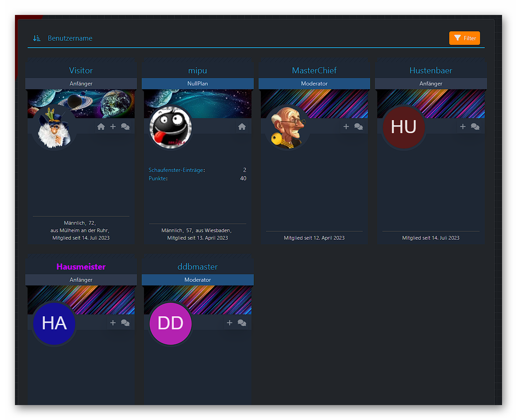Click the Punkte link on mipu's card
517x420 pixels.
(x=158, y=178)
